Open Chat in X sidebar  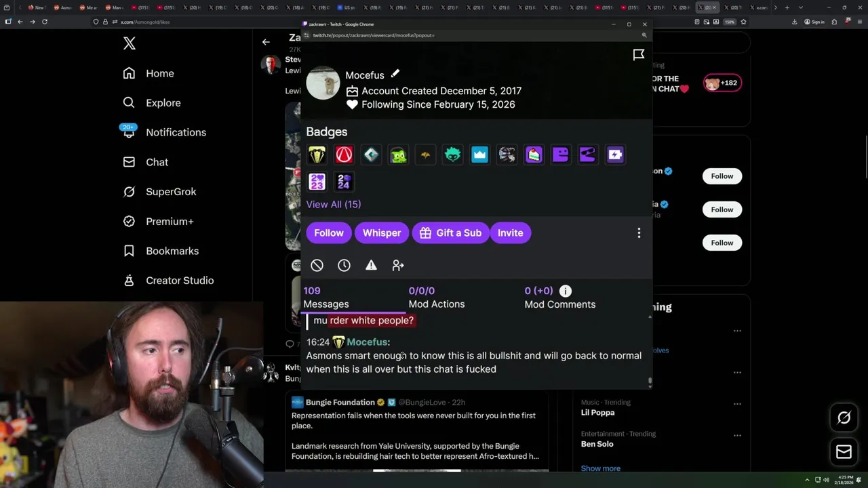point(146,162)
